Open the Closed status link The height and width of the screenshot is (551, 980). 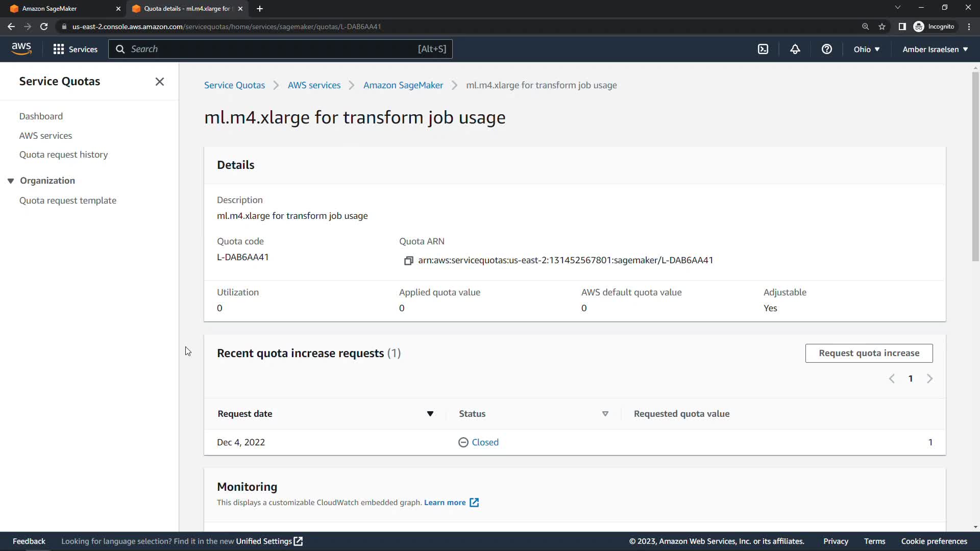pos(484,442)
